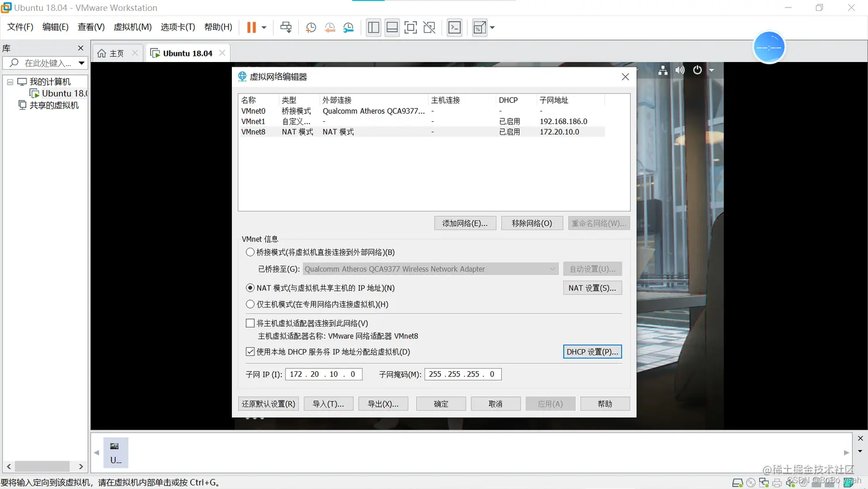Image resolution: width=868 pixels, height=489 pixels.
Task: Click the 还原默认设置(R) button
Action: click(x=268, y=404)
